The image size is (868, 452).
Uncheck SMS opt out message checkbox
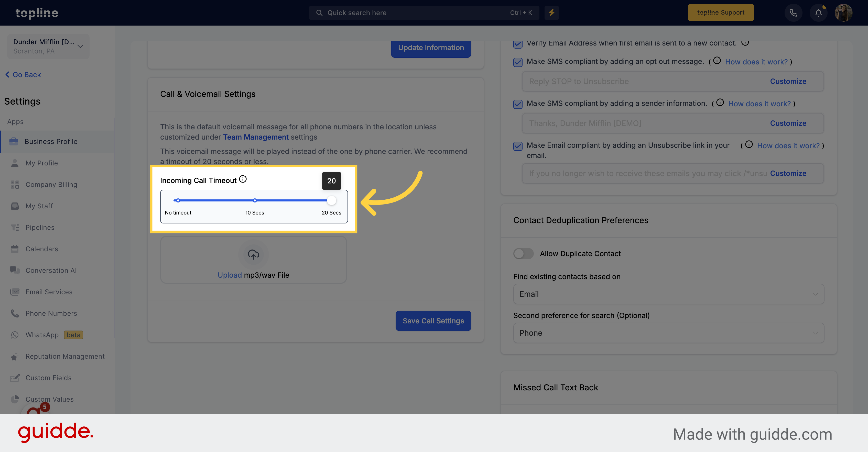click(518, 62)
